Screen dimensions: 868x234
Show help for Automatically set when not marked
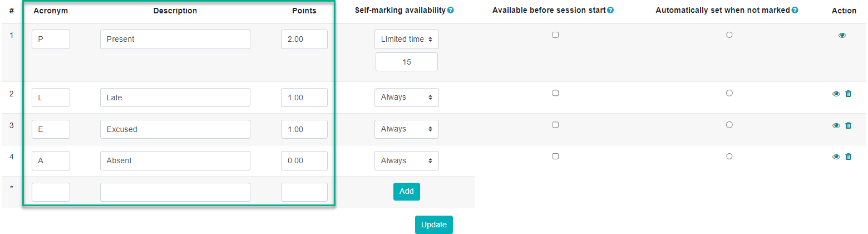pos(795,11)
